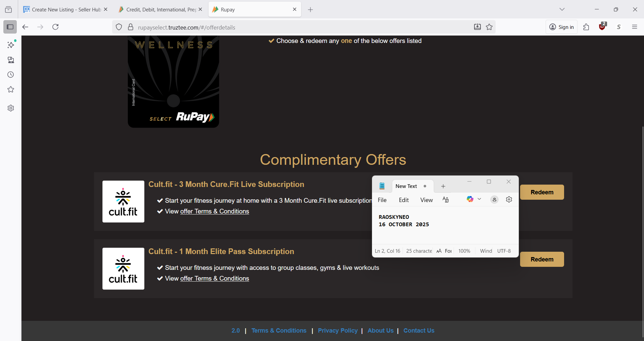Click the reload page icon
This screenshot has height=341, width=644.
tap(56, 27)
